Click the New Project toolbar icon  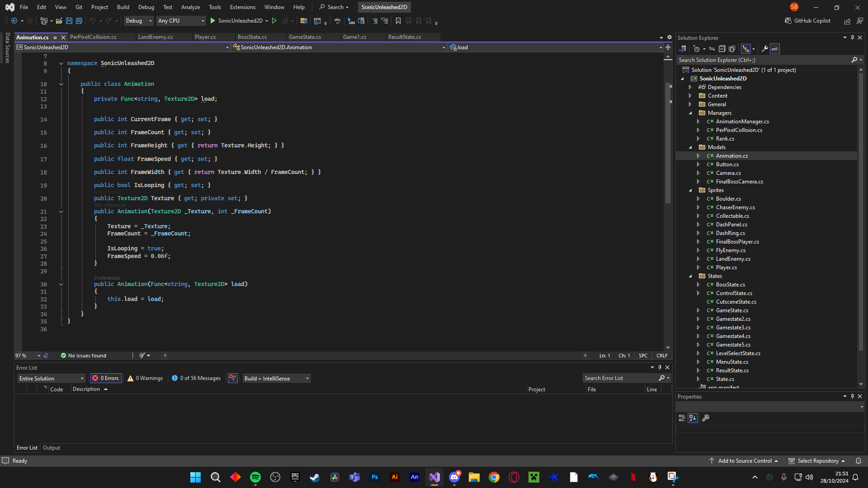[x=44, y=21]
